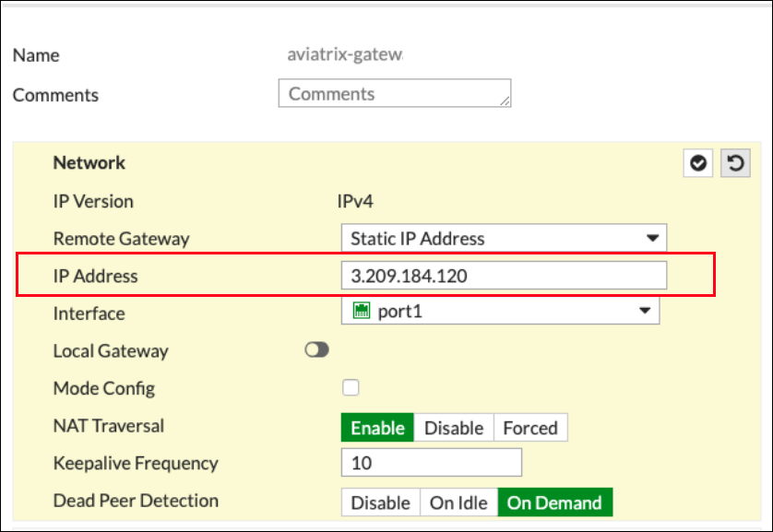The height and width of the screenshot is (532, 773).
Task: Select On Demand for Dead Peer Detection
Action: tap(554, 502)
